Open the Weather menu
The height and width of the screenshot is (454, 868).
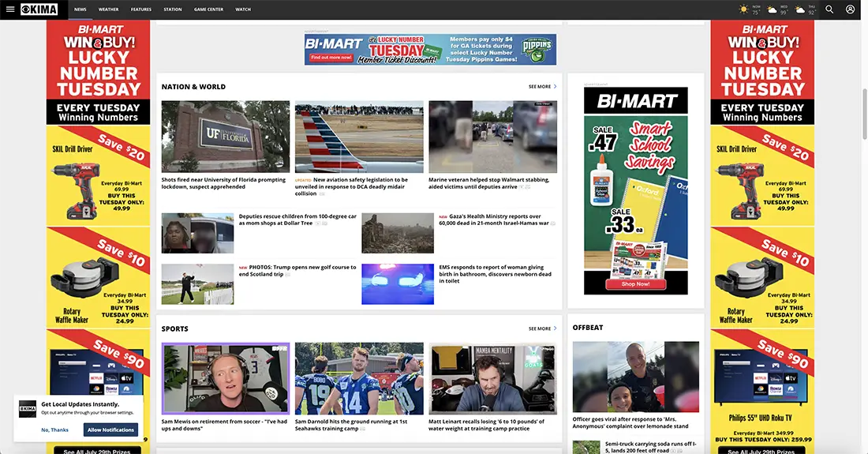click(x=109, y=9)
